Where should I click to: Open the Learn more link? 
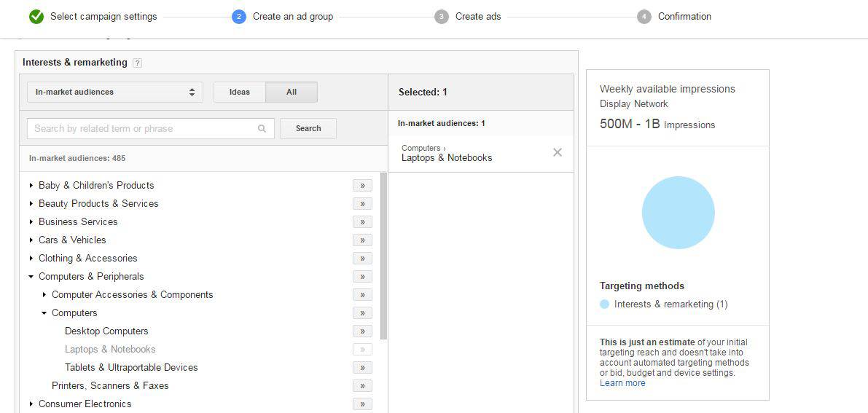tap(622, 383)
